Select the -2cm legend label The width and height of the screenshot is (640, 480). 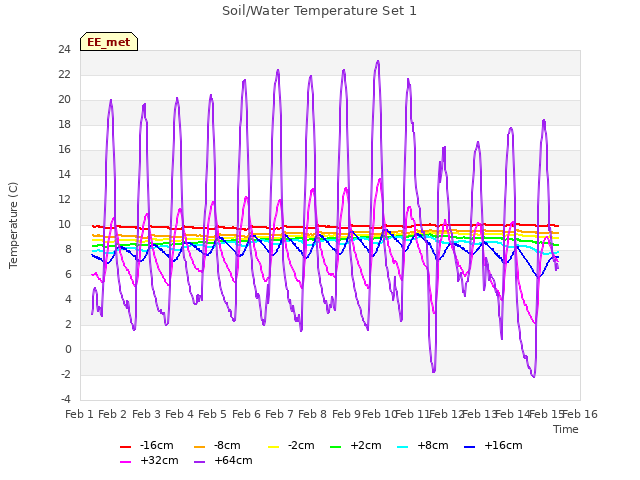(x=301, y=445)
